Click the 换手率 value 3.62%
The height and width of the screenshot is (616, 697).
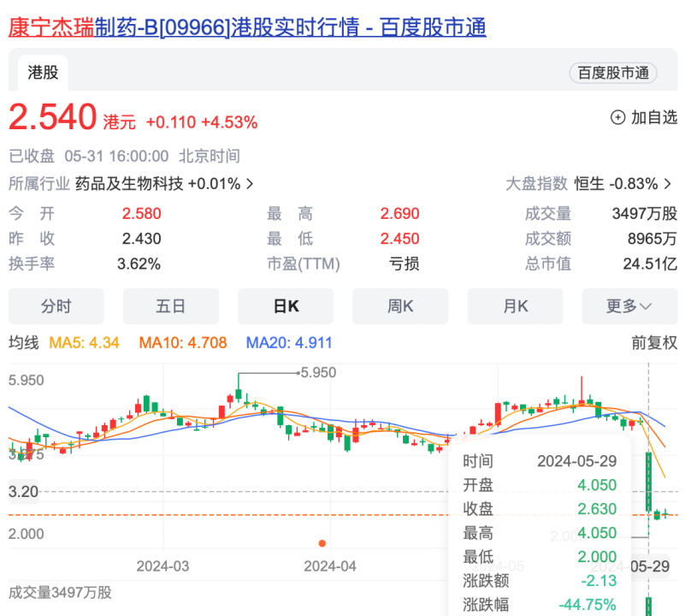coord(139,264)
